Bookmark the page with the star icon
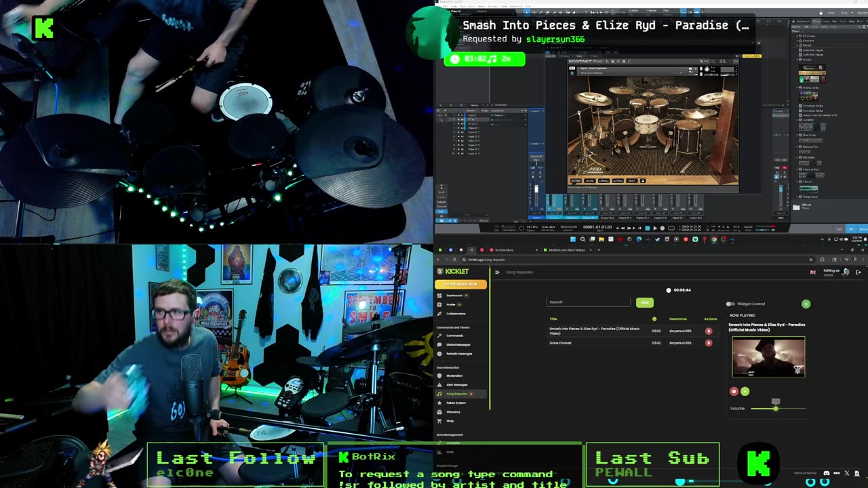This screenshot has width=868, height=488. click(811, 260)
